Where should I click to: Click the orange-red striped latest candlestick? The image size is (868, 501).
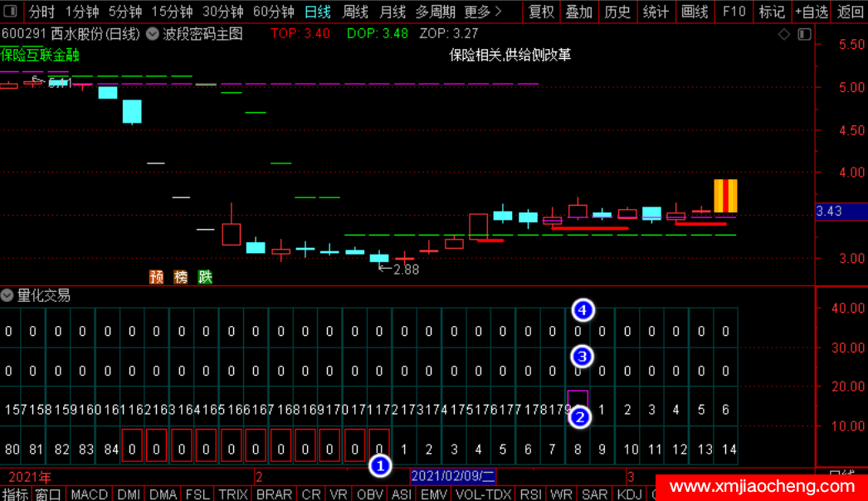point(725,196)
